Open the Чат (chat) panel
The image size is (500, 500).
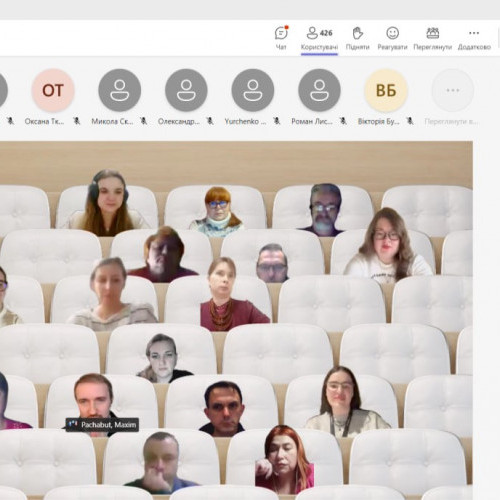(x=281, y=38)
